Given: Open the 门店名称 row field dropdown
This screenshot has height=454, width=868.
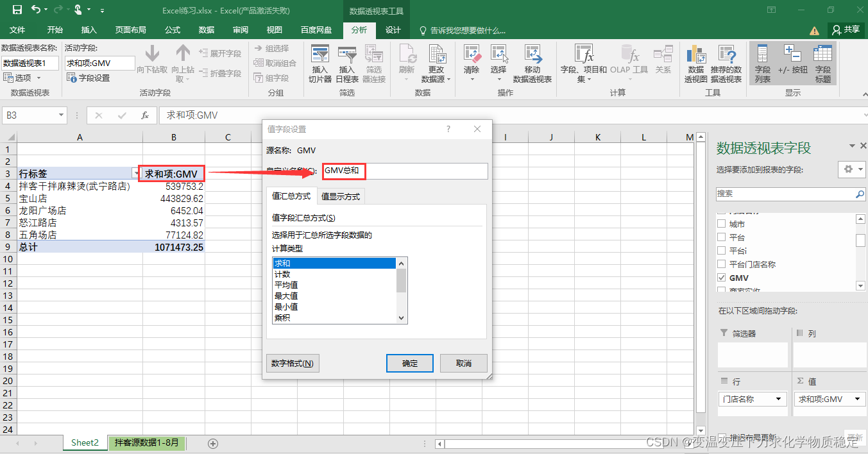Looking at the screenshot, I should pyautogui.click(x=779, y=399).
